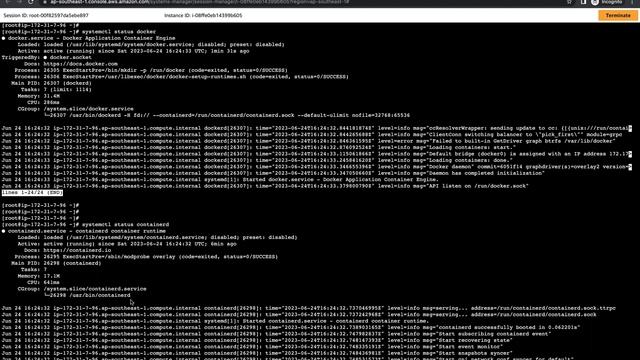Open the https://containerd.io docs URL
640x360 pixels.
coord(77,250)
